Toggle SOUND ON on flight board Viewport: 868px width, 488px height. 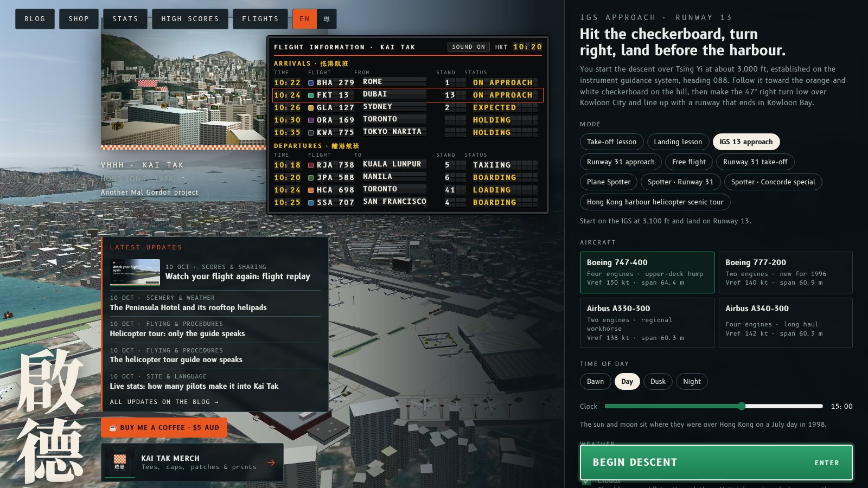pyautogui.click(x=468, y=47)
